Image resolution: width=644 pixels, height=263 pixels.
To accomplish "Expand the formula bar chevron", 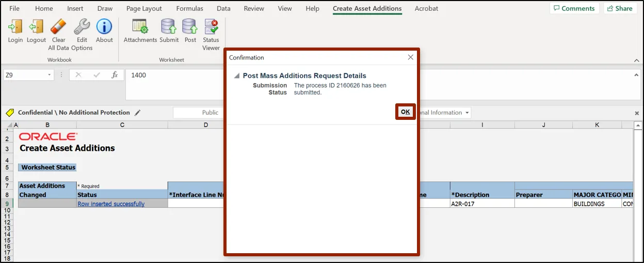I will tap(636, 75).
